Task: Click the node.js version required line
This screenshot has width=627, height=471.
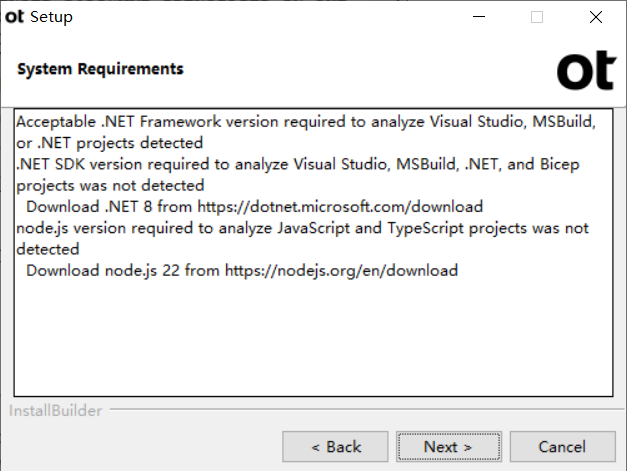Action: click(x=302, y=228)
